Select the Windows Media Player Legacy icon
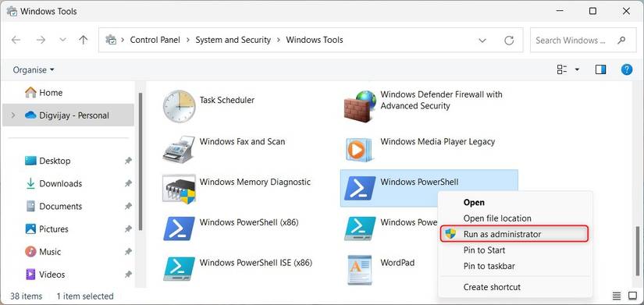644x305 pixels. 359,150
